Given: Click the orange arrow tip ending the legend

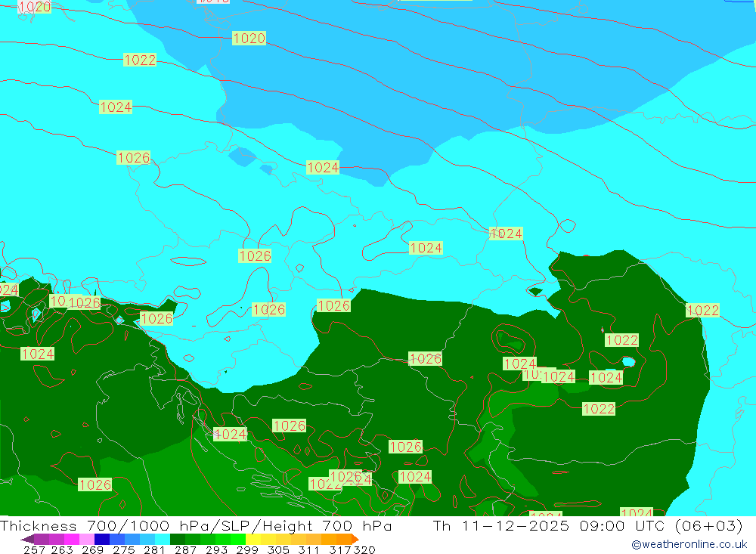Looking at the screenshot, I should (355, 539).
